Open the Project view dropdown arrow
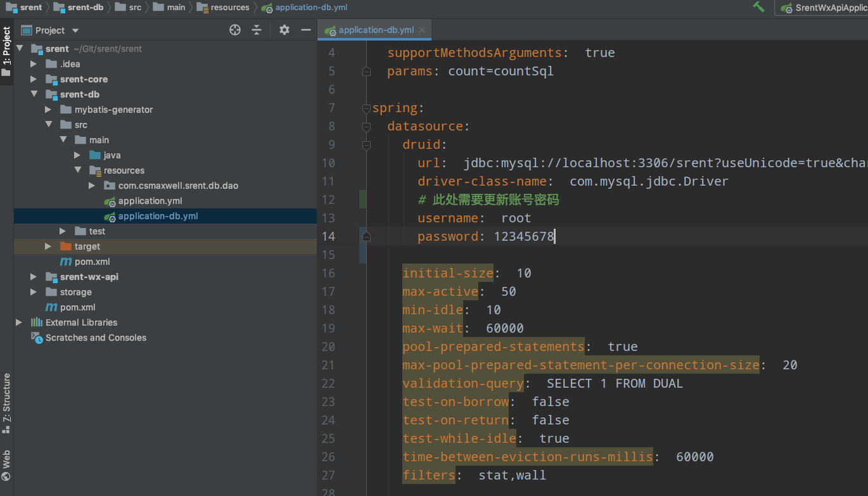This screenshot has height=496, width=868. (75, 30)
